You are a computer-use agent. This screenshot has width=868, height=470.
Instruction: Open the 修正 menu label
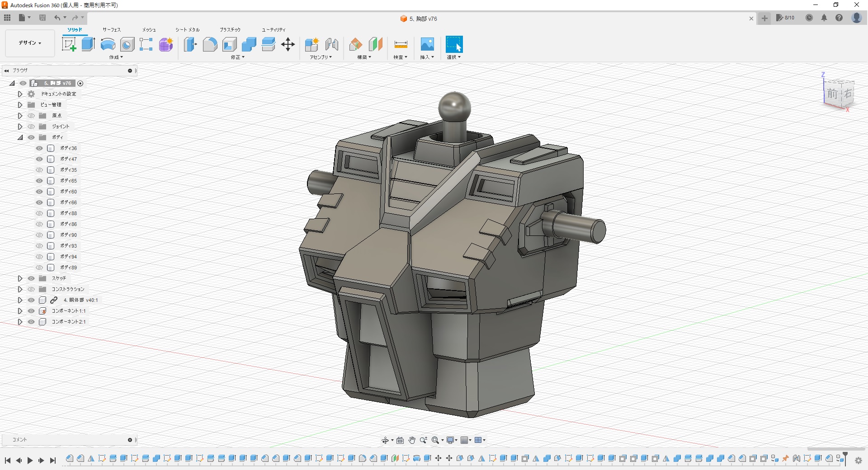(237, 57)
